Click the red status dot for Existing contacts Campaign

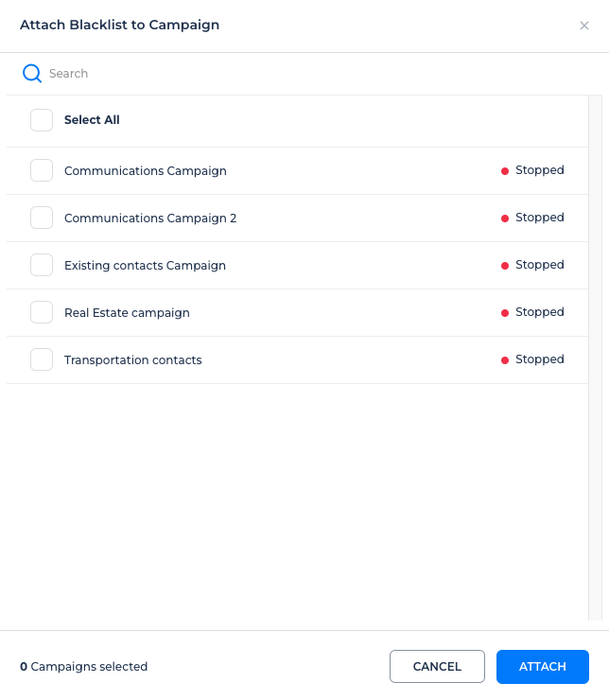(x=505, y=266)
